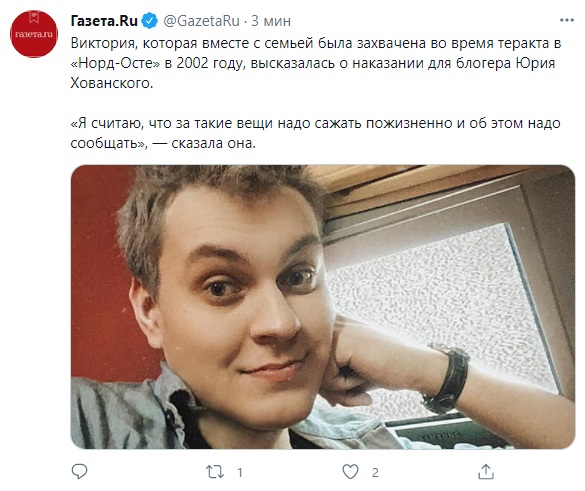Viewport: 585px width, 491px height.
Task: Open the three-dot more options menu
Action: pos(567,20)
